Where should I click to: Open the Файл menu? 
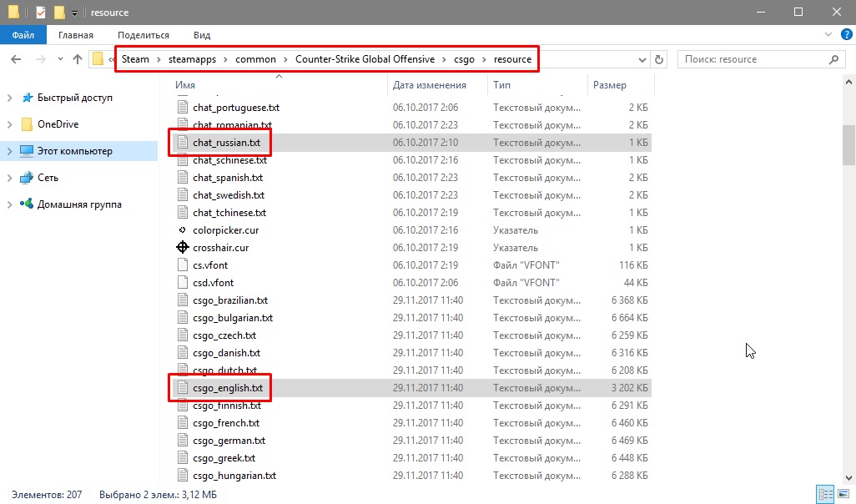pyautogui.click(x=23, y=35)
